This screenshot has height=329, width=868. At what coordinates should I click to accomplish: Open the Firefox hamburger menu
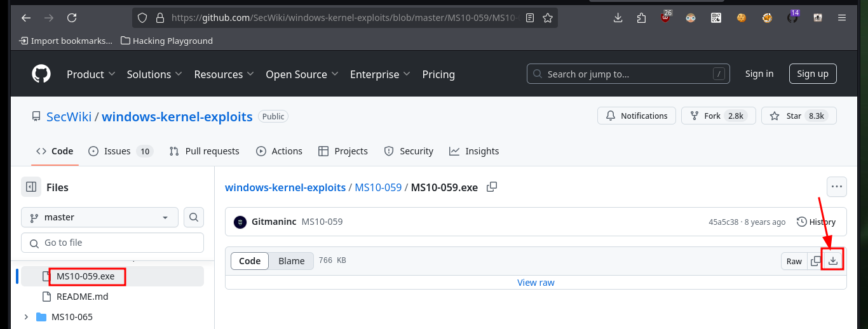coord(842,18)
